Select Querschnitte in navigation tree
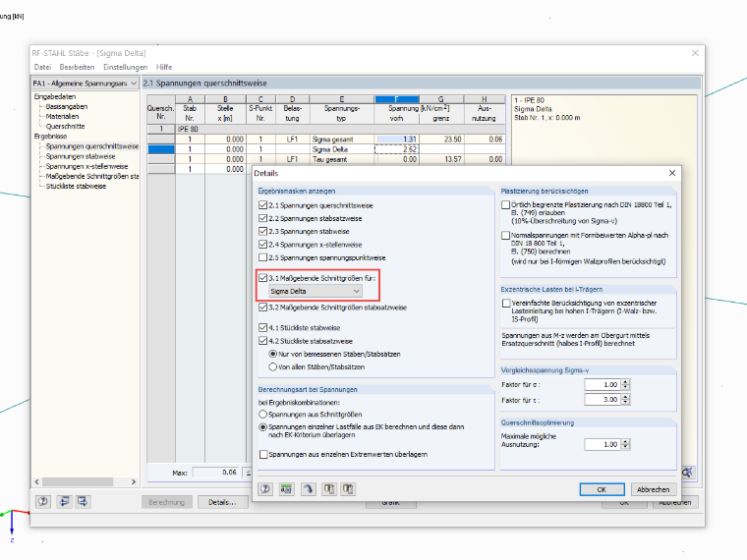 65,126
